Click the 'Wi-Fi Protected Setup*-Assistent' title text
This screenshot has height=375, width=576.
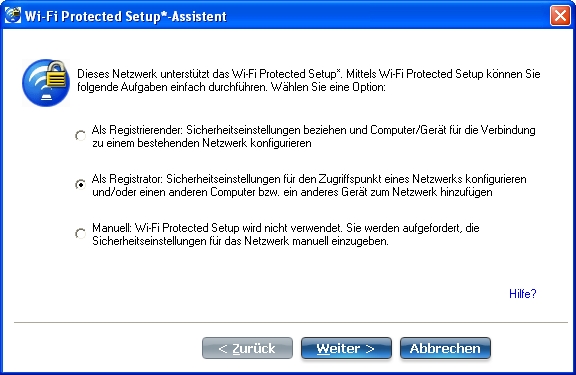pos(126,16)
